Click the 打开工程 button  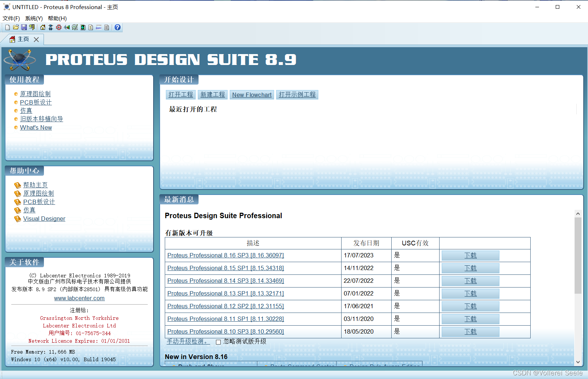pos(181,95)
